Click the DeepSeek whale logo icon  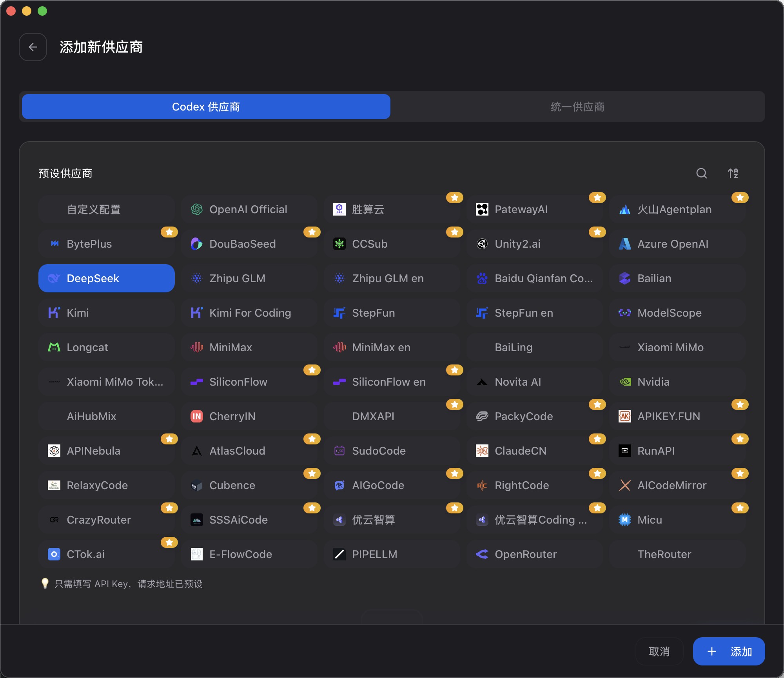click(x=54, y=278)
